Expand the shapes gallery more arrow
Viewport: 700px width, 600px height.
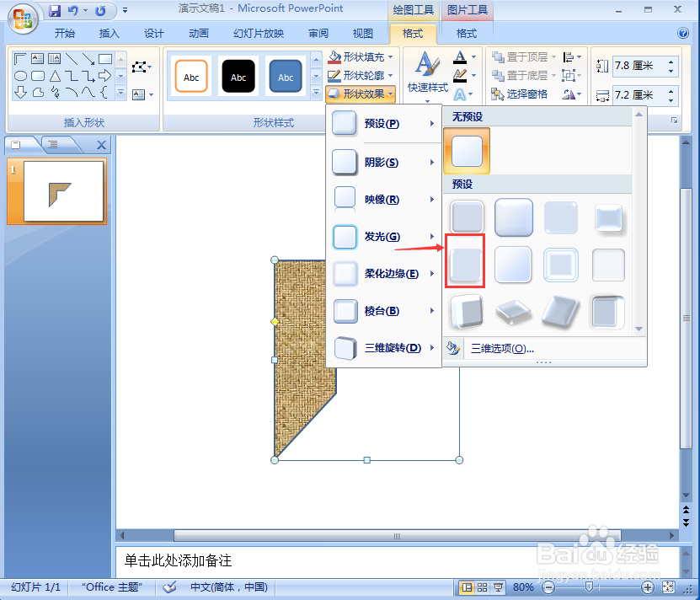coord(120,93)
